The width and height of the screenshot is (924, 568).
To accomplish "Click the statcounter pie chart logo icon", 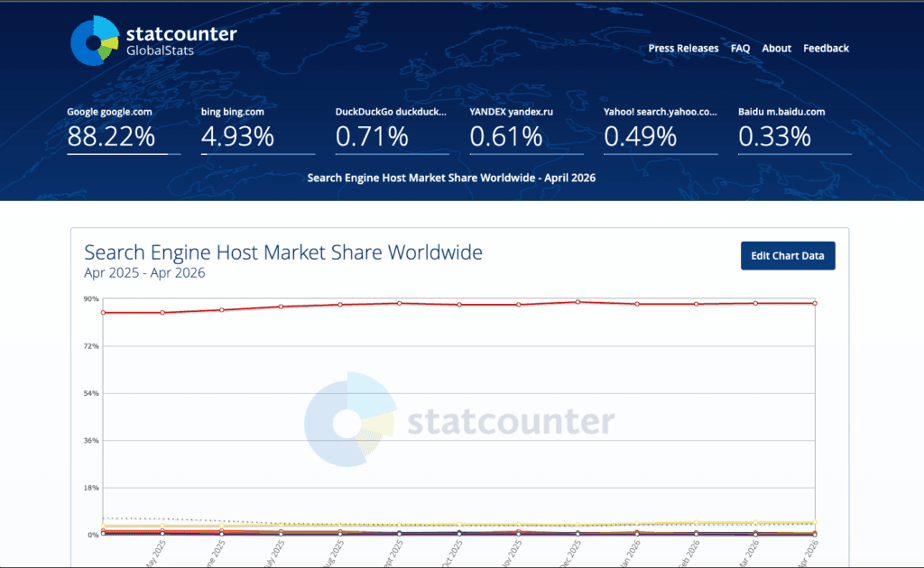I will (x=95, y=41).
